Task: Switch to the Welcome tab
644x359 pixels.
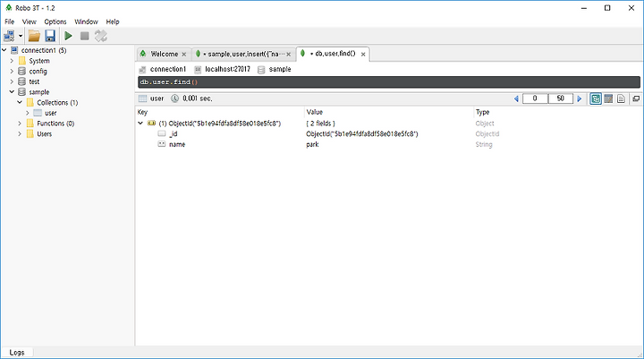Action: [x=165, y=54]
